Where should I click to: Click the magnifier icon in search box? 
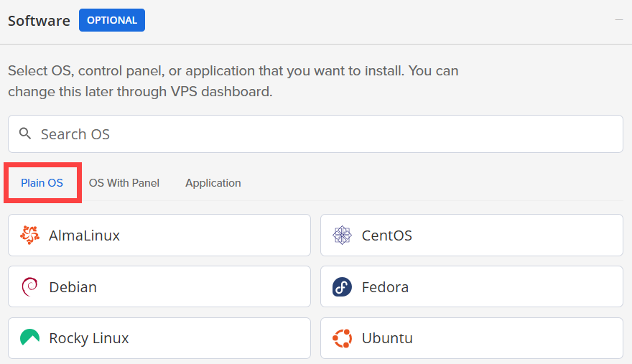(x=25, y=134)
